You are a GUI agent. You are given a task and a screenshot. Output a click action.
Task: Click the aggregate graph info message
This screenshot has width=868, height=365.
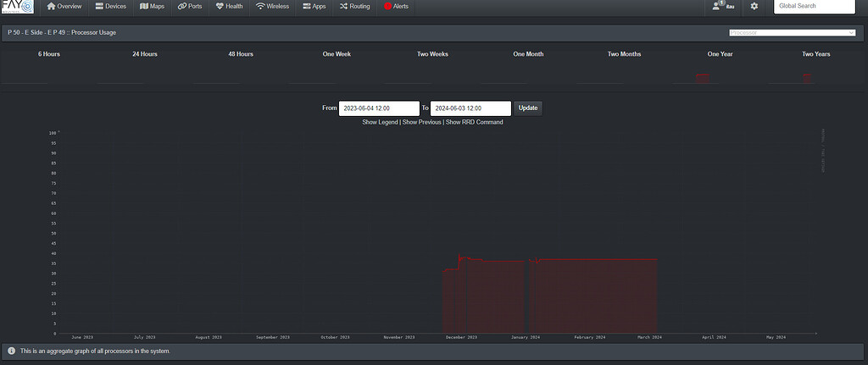click(x=95, y=351)
